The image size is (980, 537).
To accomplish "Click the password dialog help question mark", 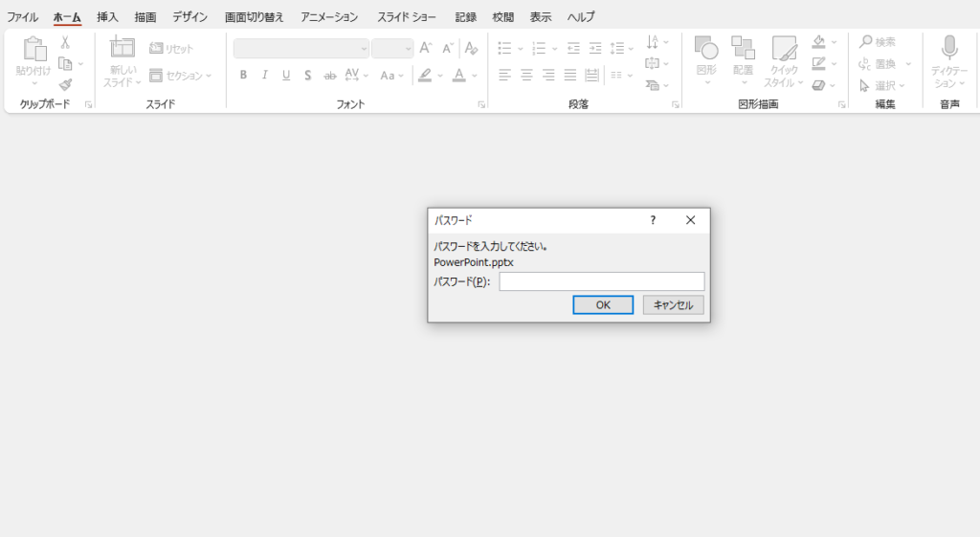I will tap(653, 220).
